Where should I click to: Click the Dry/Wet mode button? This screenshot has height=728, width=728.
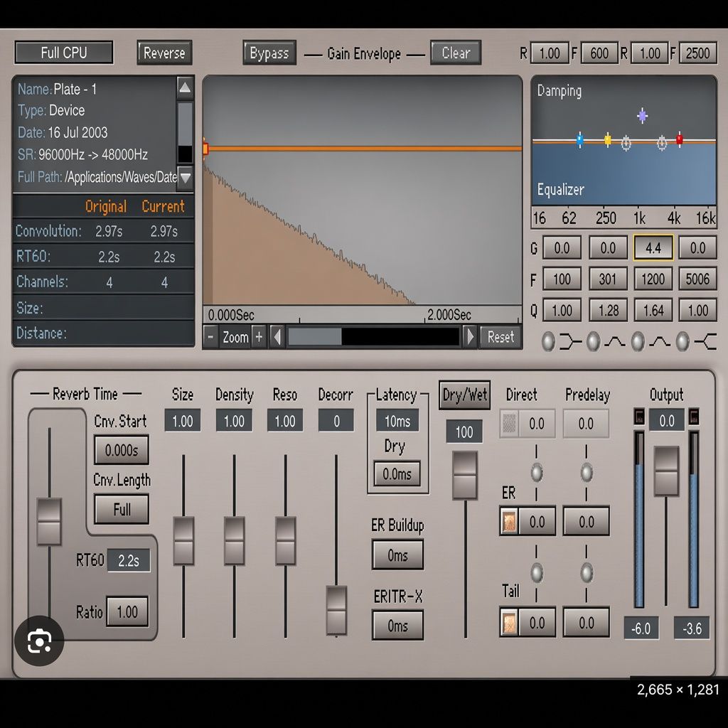pyautogui.click(x=464, y=395)
